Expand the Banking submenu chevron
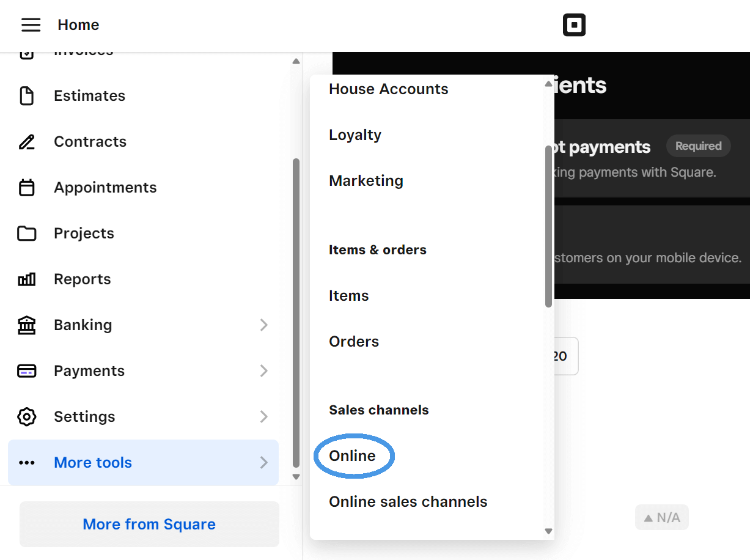This screenshot has height=560, width=750. [264, 325]
